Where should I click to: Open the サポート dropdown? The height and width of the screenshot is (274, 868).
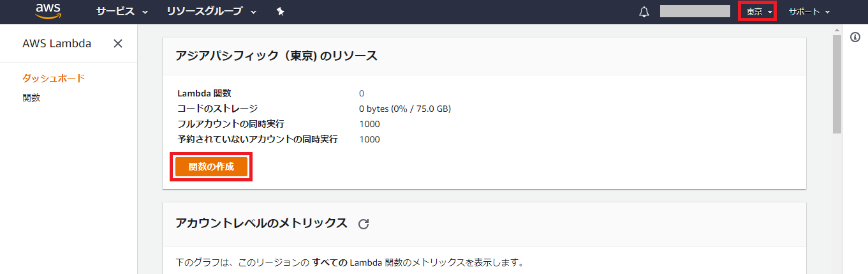[x=809, y=11]
